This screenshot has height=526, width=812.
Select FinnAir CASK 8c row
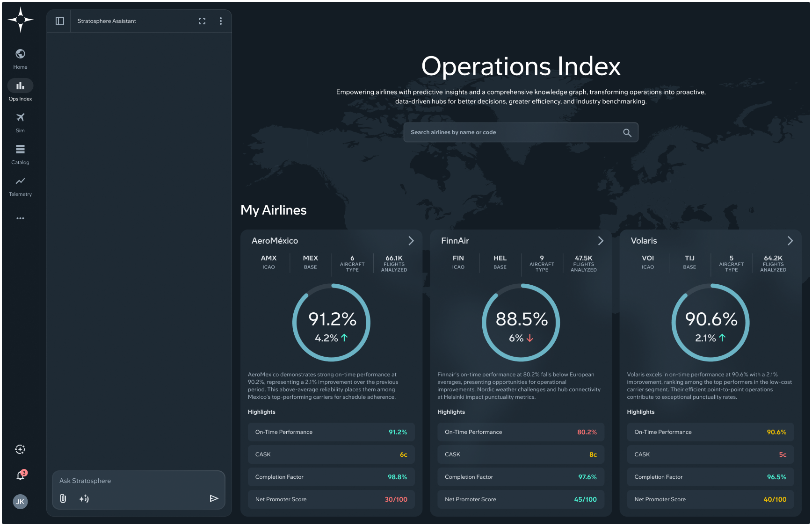(x=521, y=454)
